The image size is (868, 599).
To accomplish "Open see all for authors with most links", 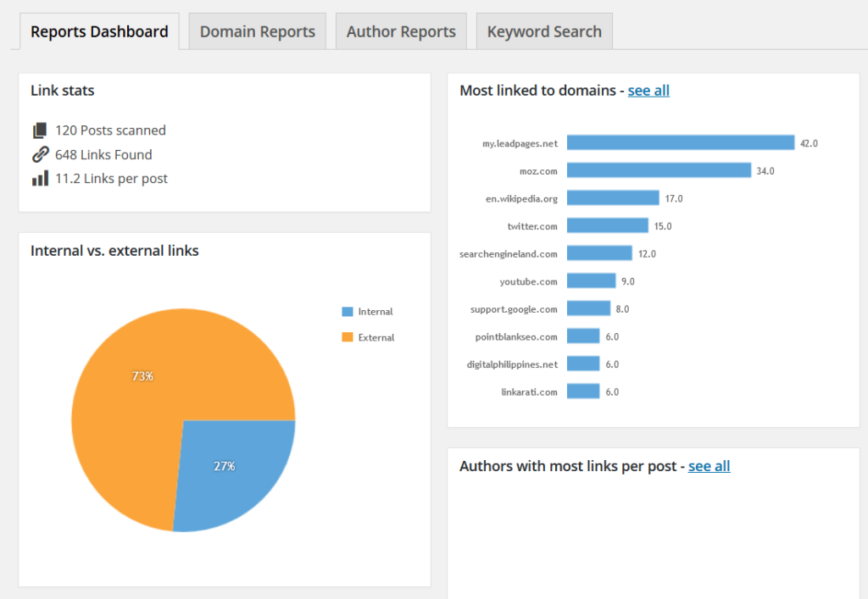I will coord(709,466).
